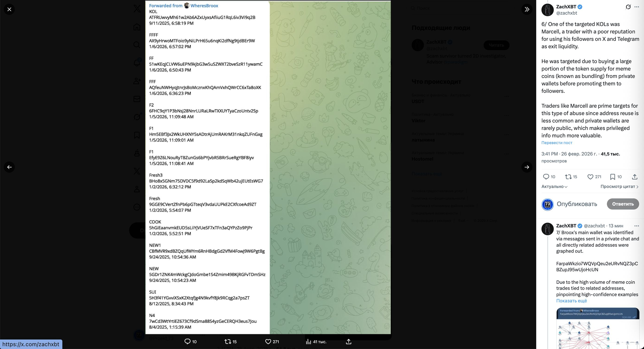Repost icon in right panel stats

pyautogui.click(x=568, y=177)
